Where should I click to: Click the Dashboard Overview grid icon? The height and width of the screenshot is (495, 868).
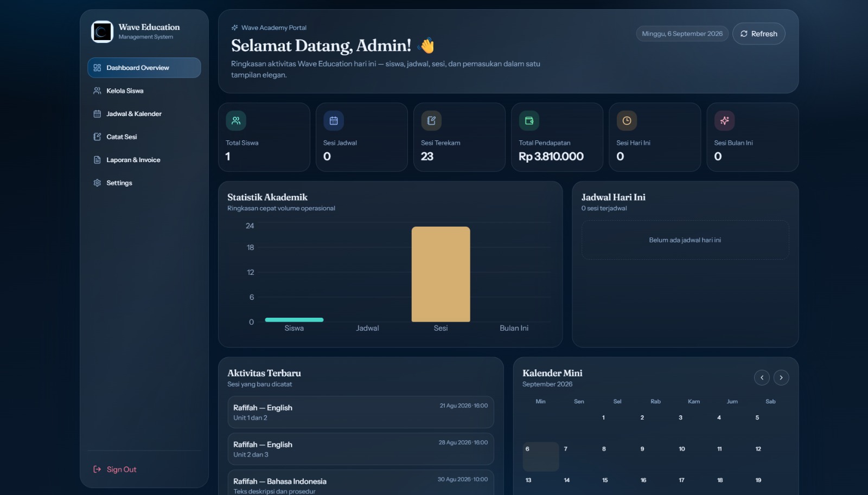click(97, 68)
